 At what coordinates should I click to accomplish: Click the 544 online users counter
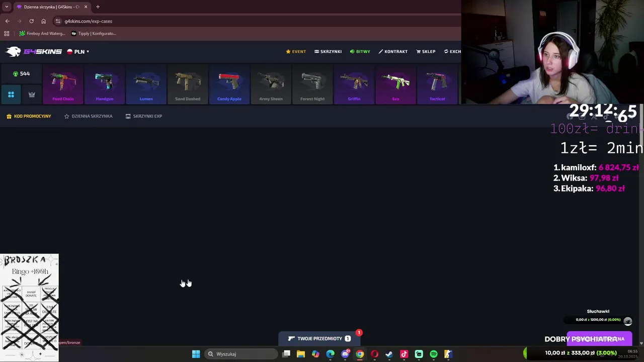pos(21,73)
